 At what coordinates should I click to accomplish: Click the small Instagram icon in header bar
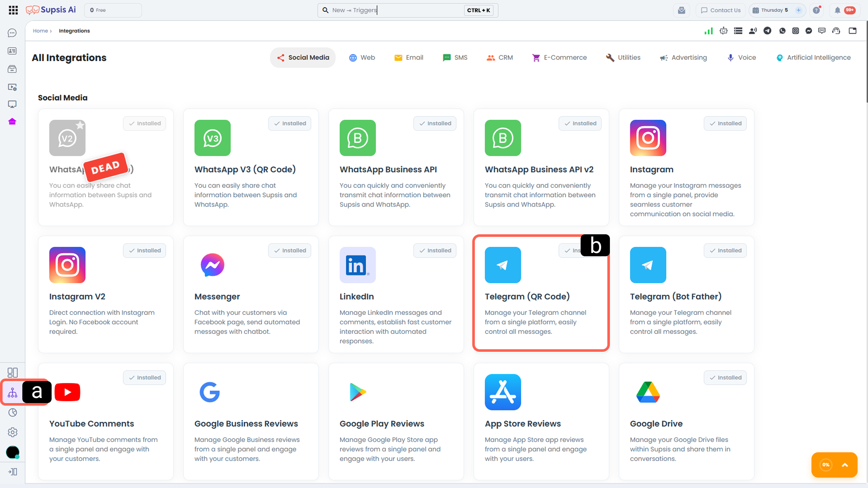tap(796, 31)
